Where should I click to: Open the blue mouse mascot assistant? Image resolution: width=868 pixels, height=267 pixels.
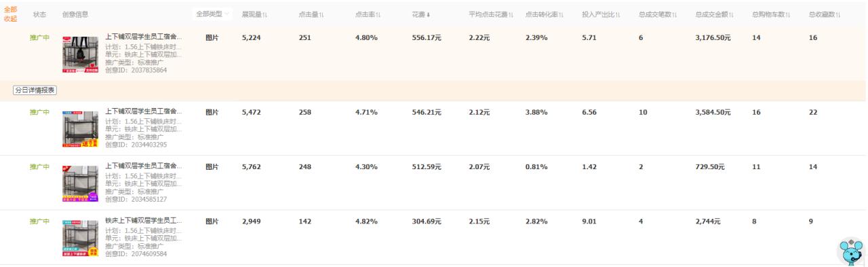click(852, 252)
